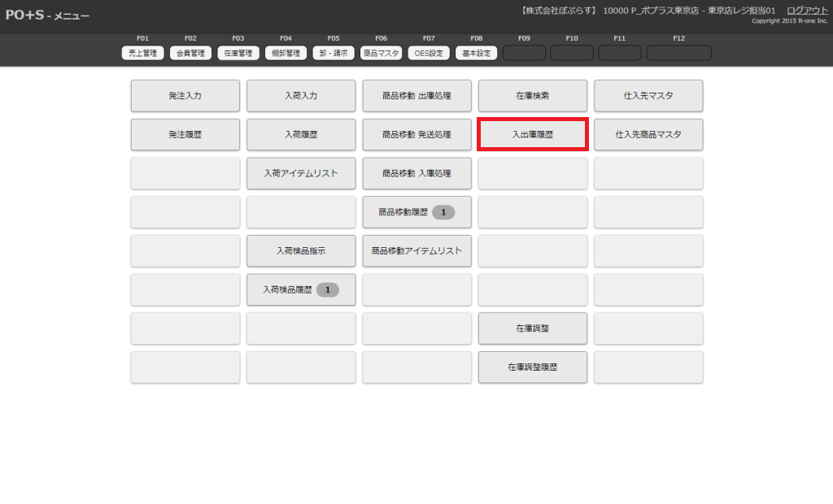This screenshot has width=833, height=504.
Task: Open the 入荷入力 button
Action: pyautogui.click(x=301, y=96)
